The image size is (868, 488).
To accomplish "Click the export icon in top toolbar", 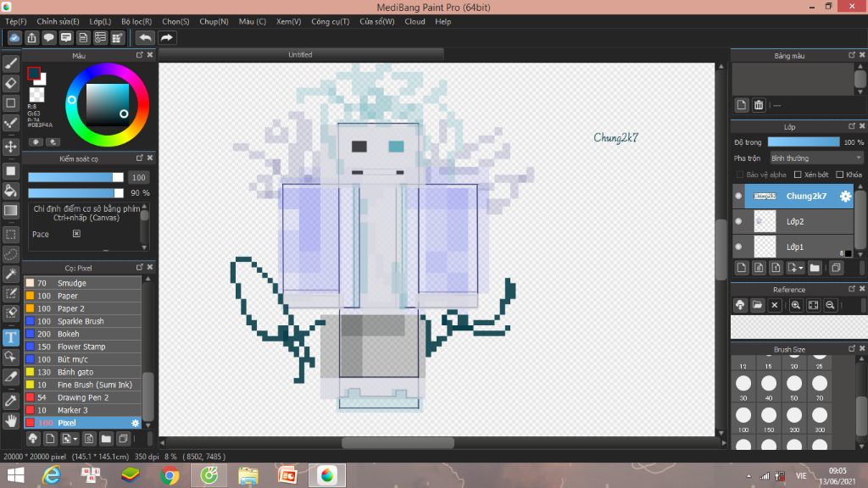I will (x=31, y=37).
